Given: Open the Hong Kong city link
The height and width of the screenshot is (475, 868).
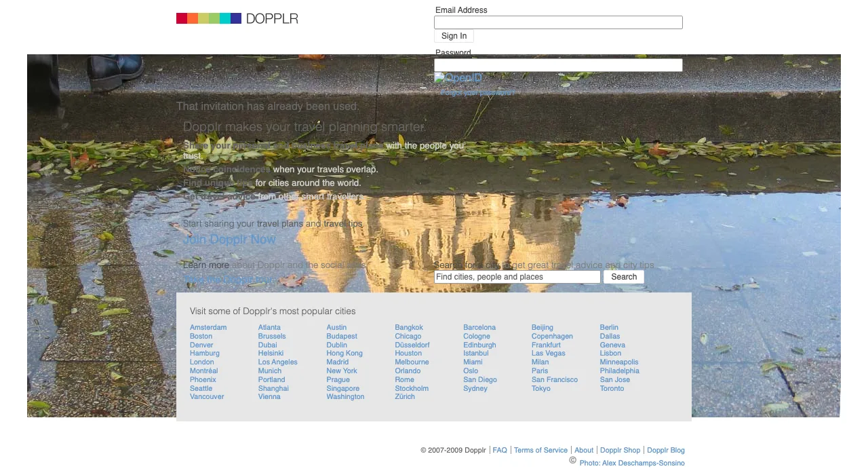Looking at the screenshot, I should coord(344,354).
